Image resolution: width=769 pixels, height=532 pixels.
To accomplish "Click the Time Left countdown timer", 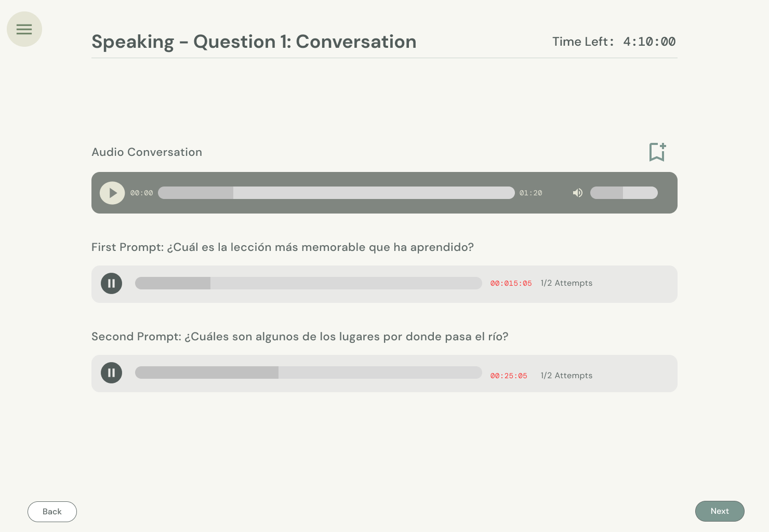I will point(649,42).
